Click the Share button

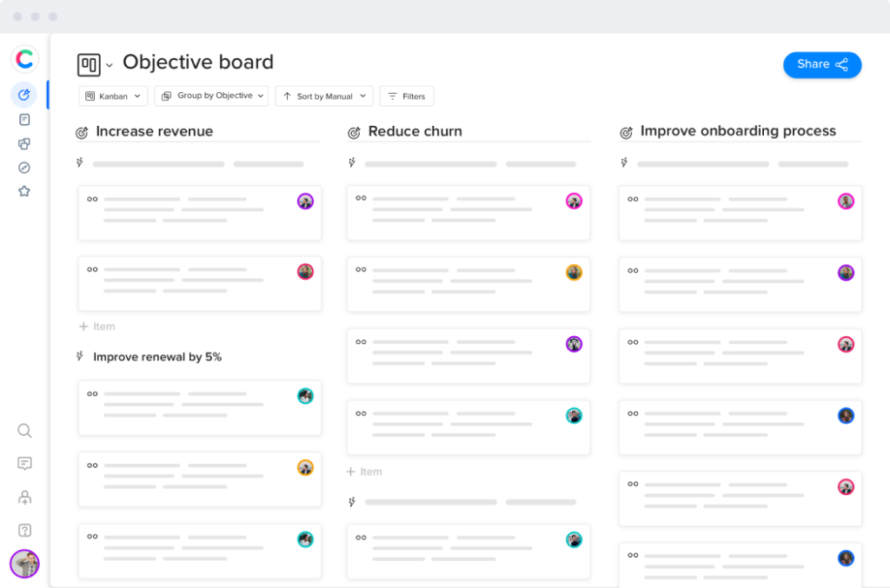[x=820, y=64]
